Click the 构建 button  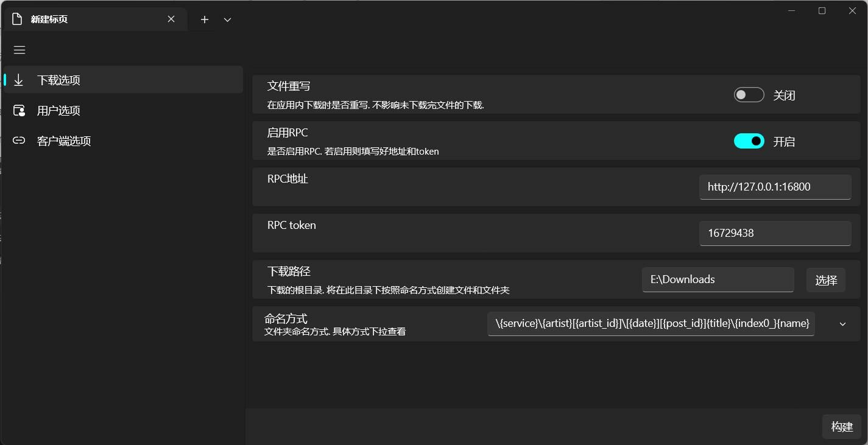(842, 427)
